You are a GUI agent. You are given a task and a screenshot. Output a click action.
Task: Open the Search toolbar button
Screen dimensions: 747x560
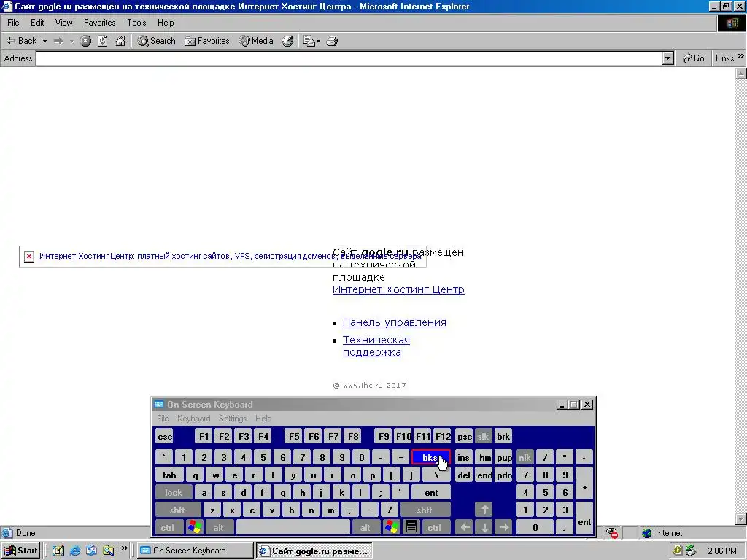156,41
